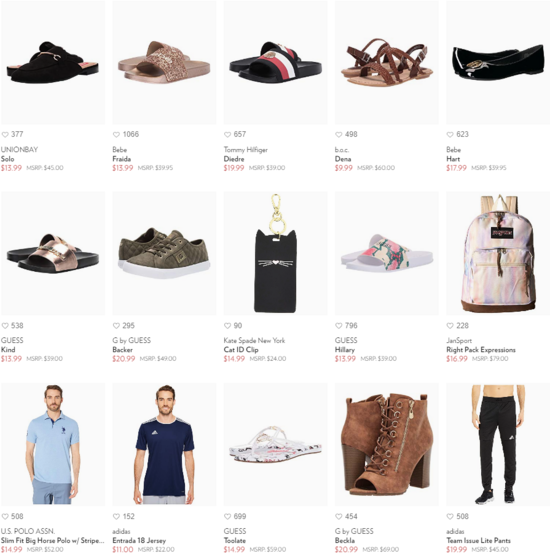Favorite the Bebe Hart flat heart

[x=450, y=135]
